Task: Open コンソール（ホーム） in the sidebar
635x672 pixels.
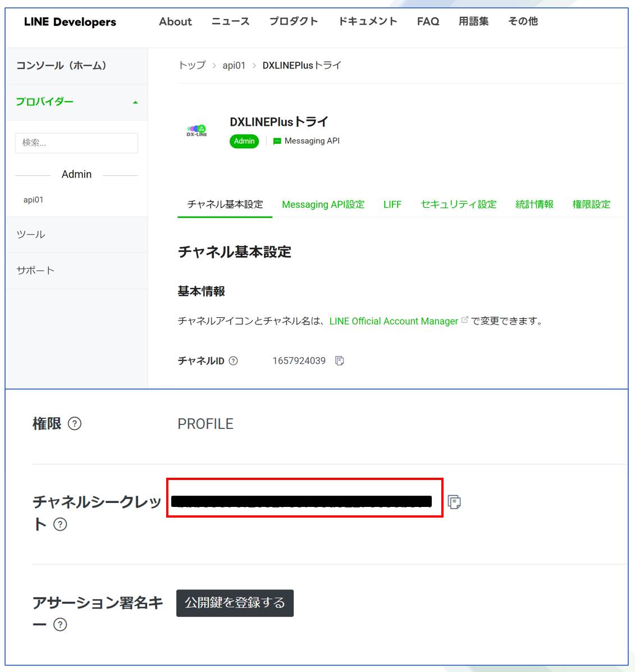Action: point(61,66)
